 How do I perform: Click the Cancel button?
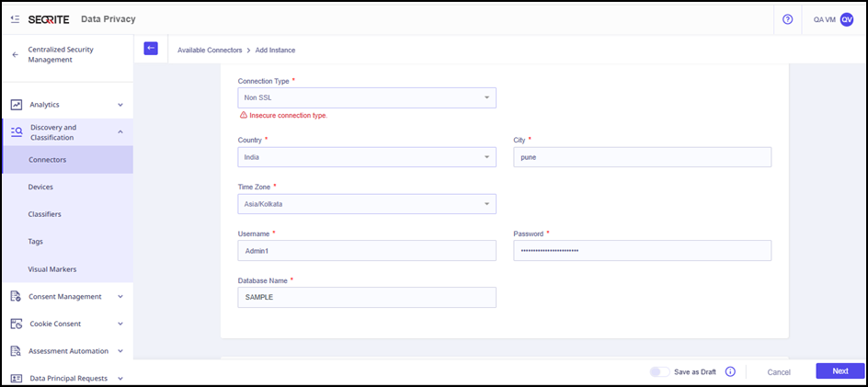coord(779,371)
